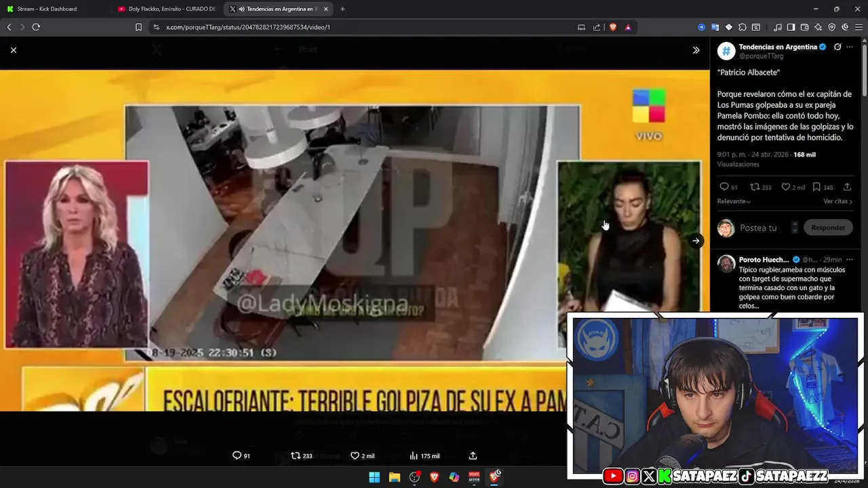
Task: Repost via 233 icon under video
Action: [302, 455]
